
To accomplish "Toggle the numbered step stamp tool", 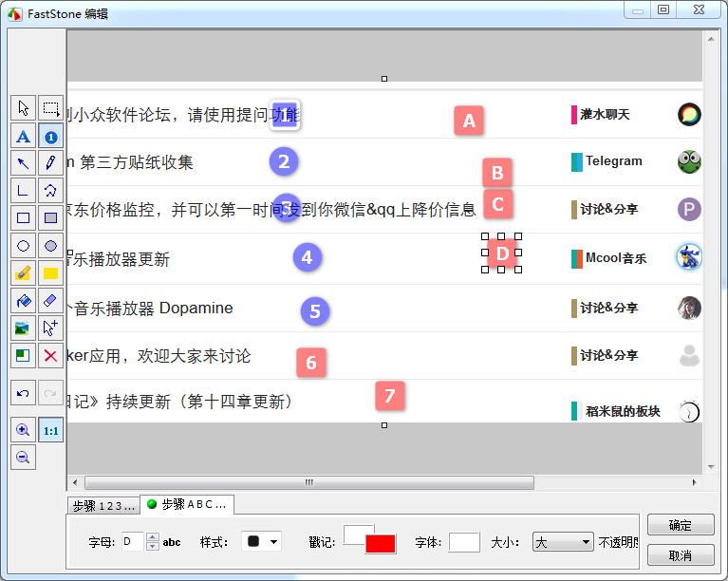I will [51, 137].
